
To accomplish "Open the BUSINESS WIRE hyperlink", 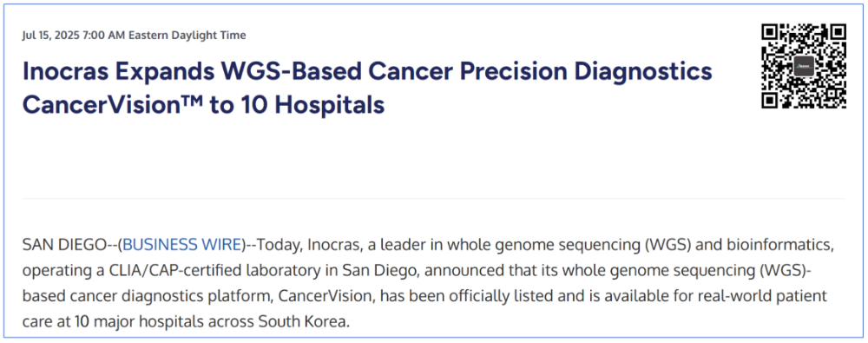I will (182, 244).
